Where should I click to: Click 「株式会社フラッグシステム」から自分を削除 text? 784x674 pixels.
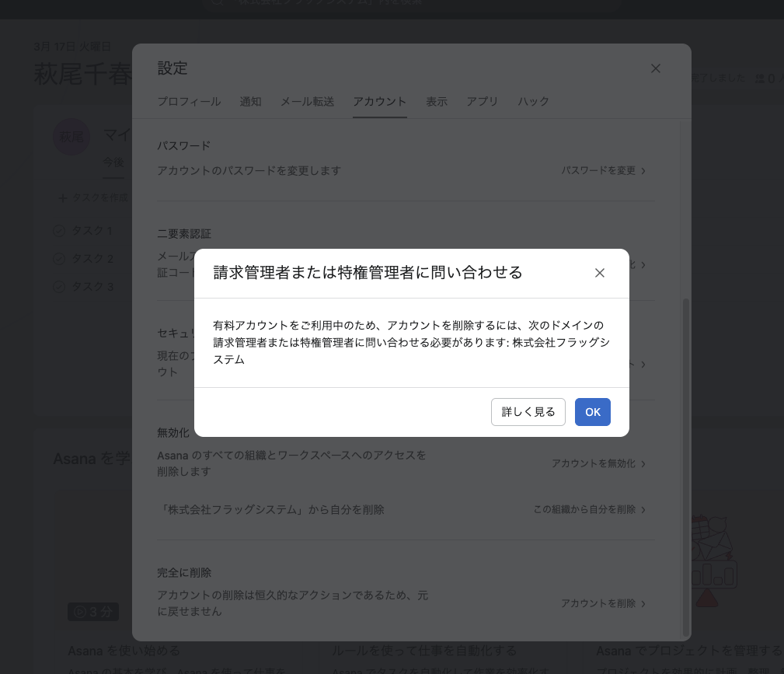click(271, 509)
